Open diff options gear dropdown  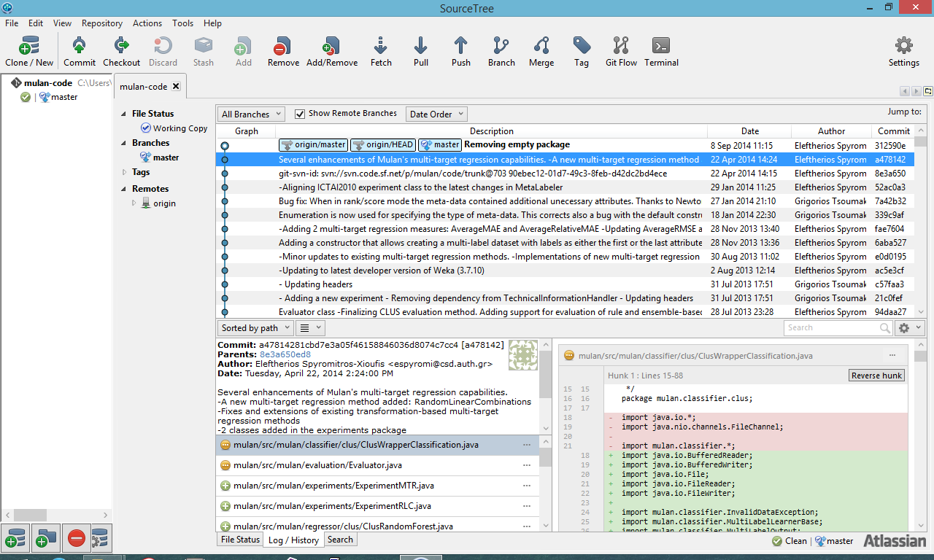tap(910, 328)
